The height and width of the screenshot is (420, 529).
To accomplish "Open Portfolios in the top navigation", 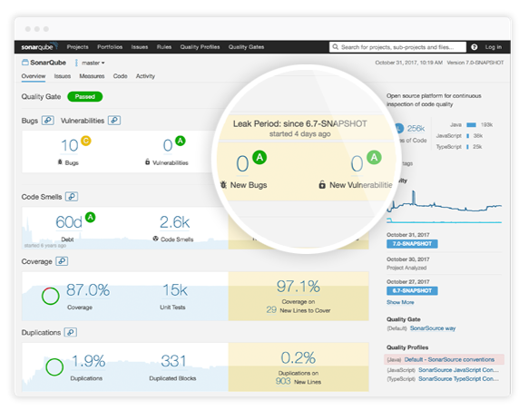I will point(110,47).
